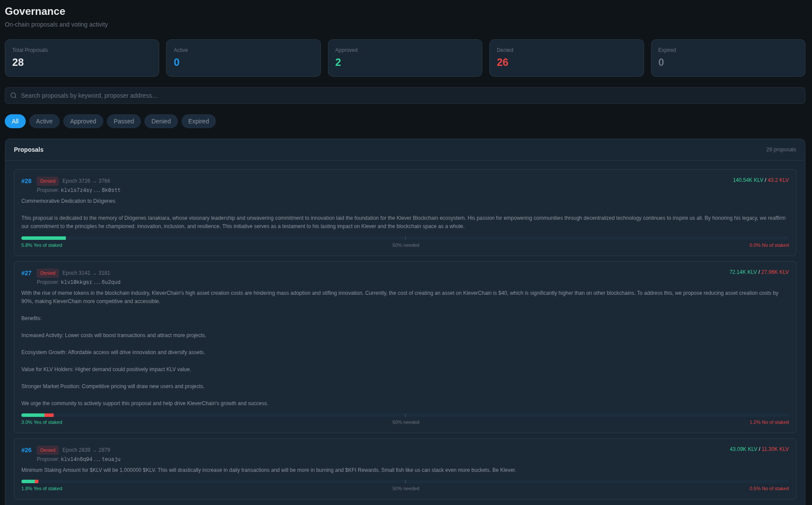Click the Total Proposals stat card
812x505 pixels.
point(82,58)
